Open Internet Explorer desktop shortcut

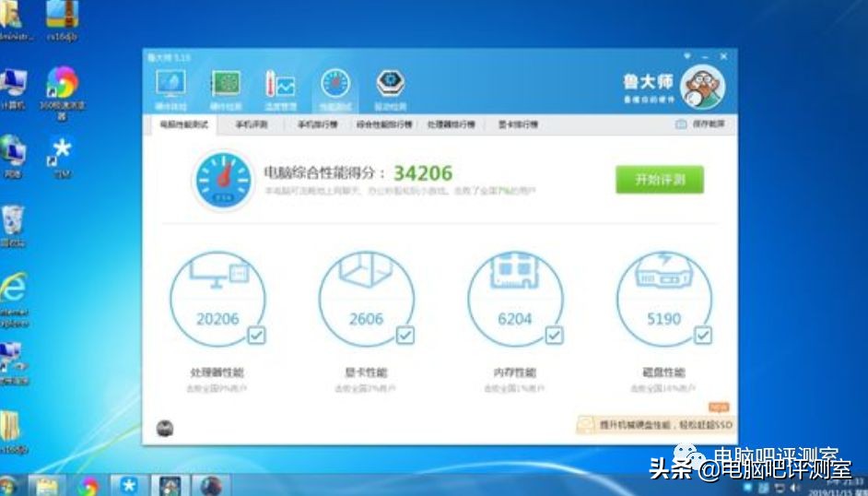coord(13,299)
